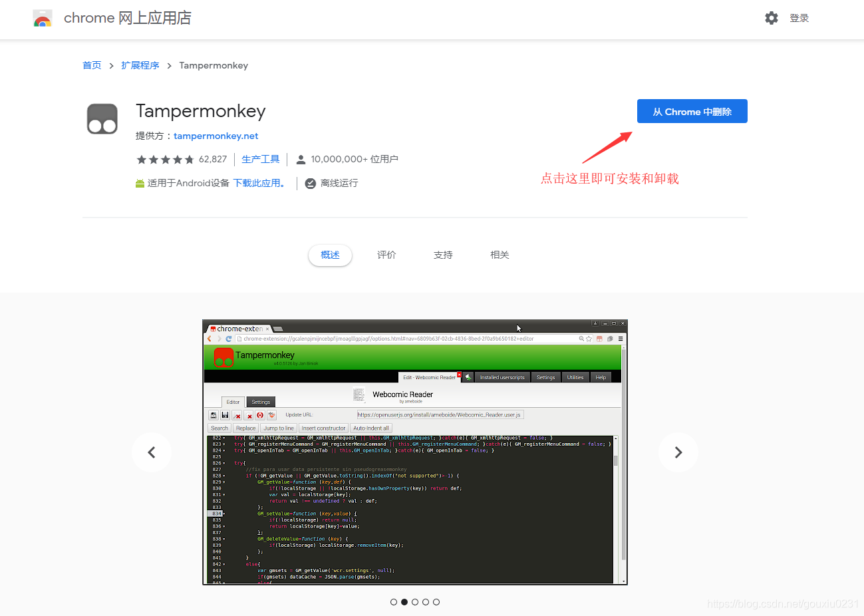
Task: Switch to the 支持 tab
Action: click(443, 255)
